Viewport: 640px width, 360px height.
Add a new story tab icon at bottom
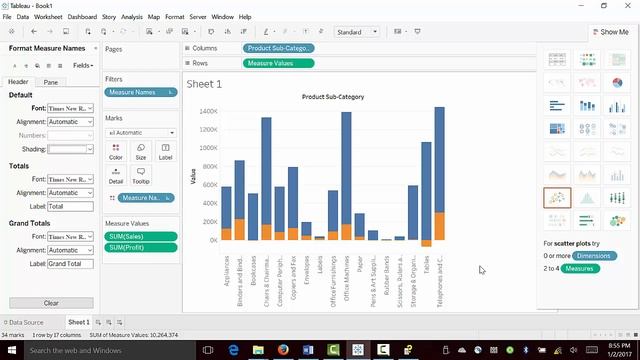pos(119,322)
